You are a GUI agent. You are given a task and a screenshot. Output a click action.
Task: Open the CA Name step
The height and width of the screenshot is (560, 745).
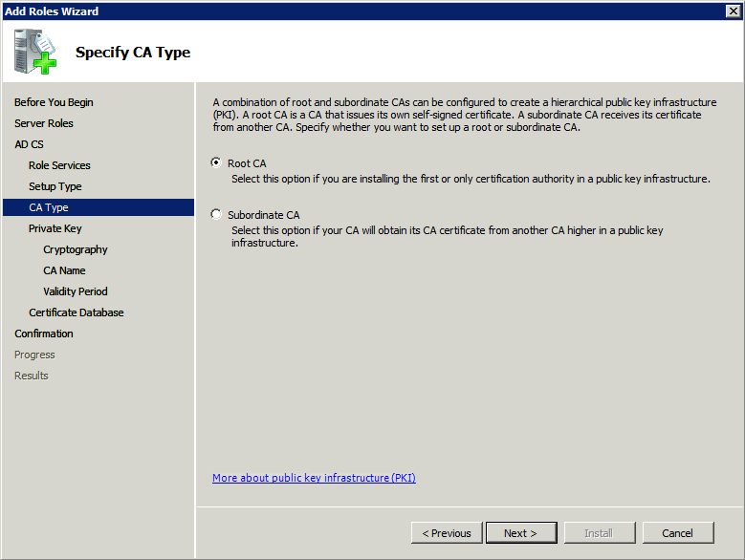pos(64,270)
